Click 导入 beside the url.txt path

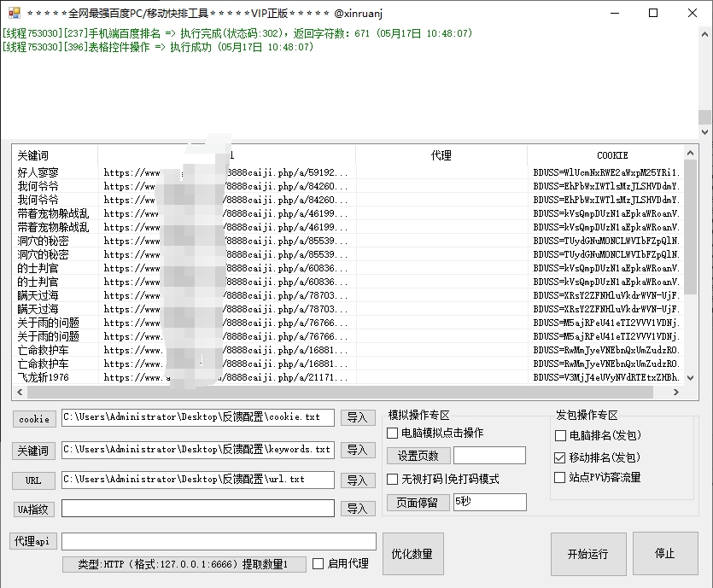[358, 480]
